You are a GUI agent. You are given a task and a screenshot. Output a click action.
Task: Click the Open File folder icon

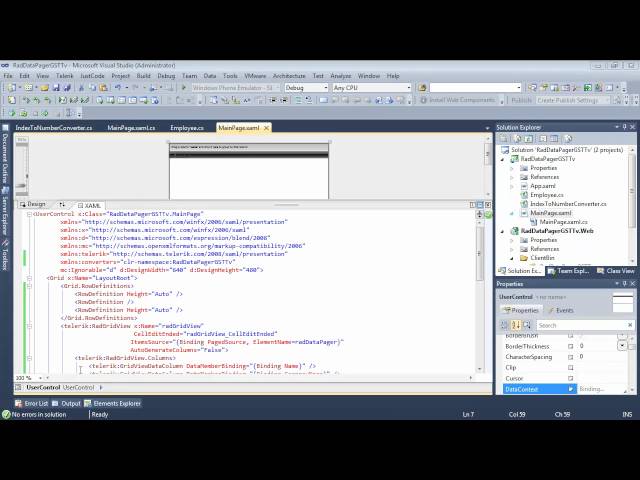(45, 88)
